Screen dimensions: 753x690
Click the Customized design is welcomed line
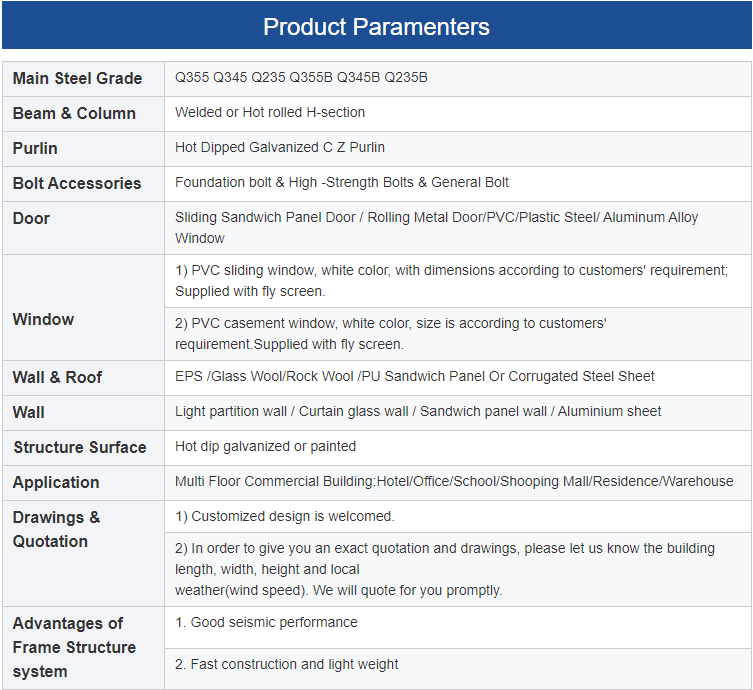[285, 516]
